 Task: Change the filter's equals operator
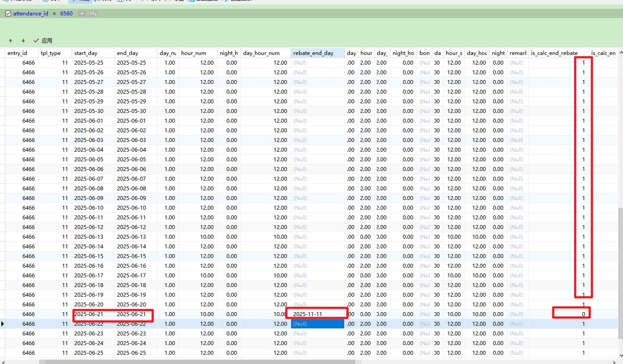[54, 14]
